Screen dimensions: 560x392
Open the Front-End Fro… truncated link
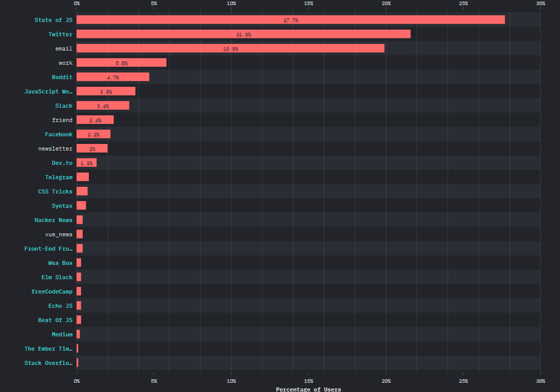pyautogui.click(x=48, y=249)
